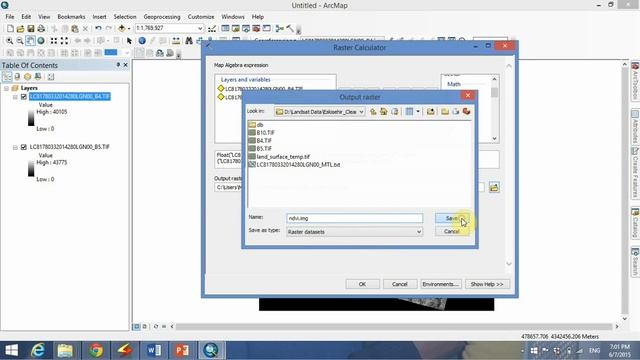
Task: Collapse the B4.TIF layer legend
Action: point(15,97)
